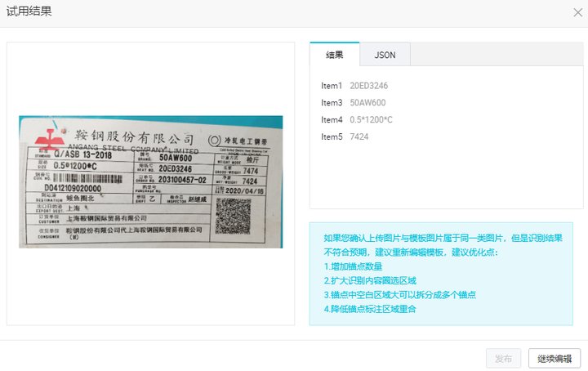Image resolution: width=588 pixels, height=371 pixels.
Task: Close the 试用结果 dialog
Action: [x=577, y=12]
